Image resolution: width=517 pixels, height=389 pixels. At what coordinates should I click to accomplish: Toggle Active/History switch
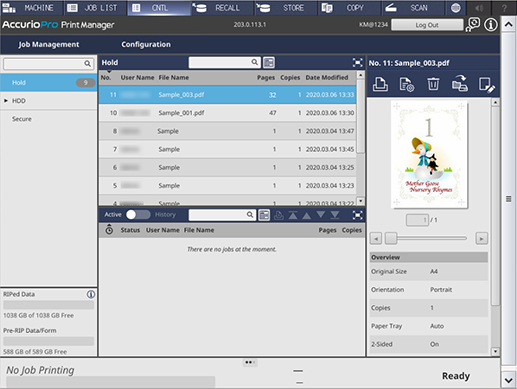[x=138, y=214]
